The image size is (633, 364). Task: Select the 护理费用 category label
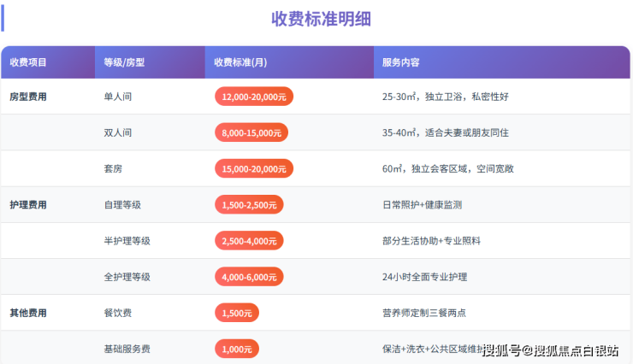(x=28, y=205)
